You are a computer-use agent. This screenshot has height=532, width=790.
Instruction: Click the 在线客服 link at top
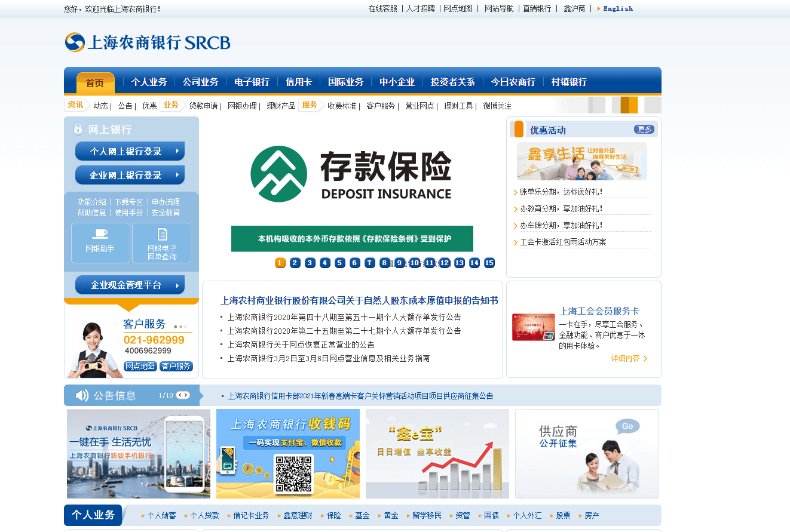point(382,8)
